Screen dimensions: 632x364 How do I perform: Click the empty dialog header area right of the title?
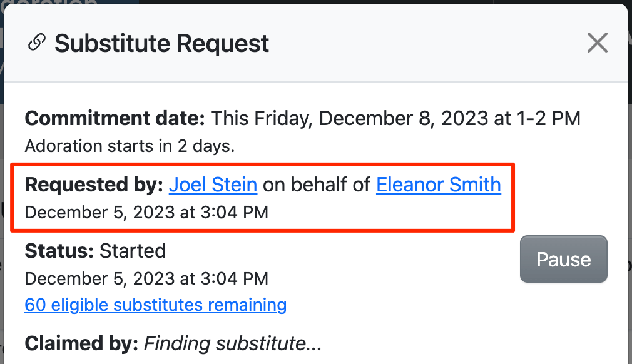click(x=426, y=43)
